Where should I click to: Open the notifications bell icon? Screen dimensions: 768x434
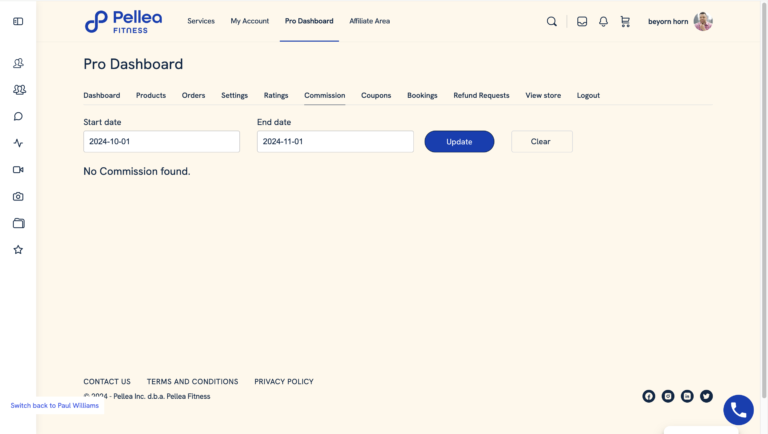pyautogui.click(x=603, y=22)
